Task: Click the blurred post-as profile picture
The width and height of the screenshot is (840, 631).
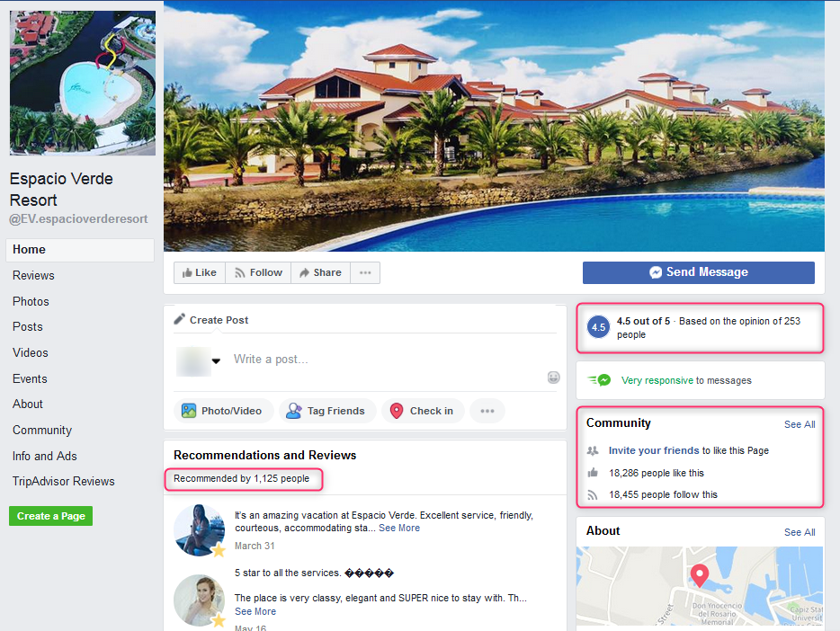Action: pyautogui.click(x=192, y=361)
